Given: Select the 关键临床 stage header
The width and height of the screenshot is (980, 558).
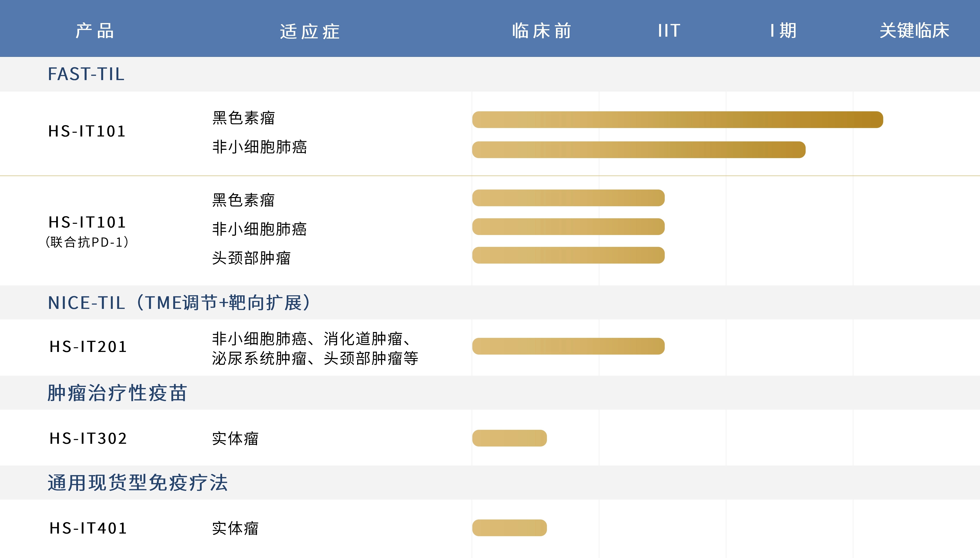Looking at the screenshot, I should [x=914, y=31].
